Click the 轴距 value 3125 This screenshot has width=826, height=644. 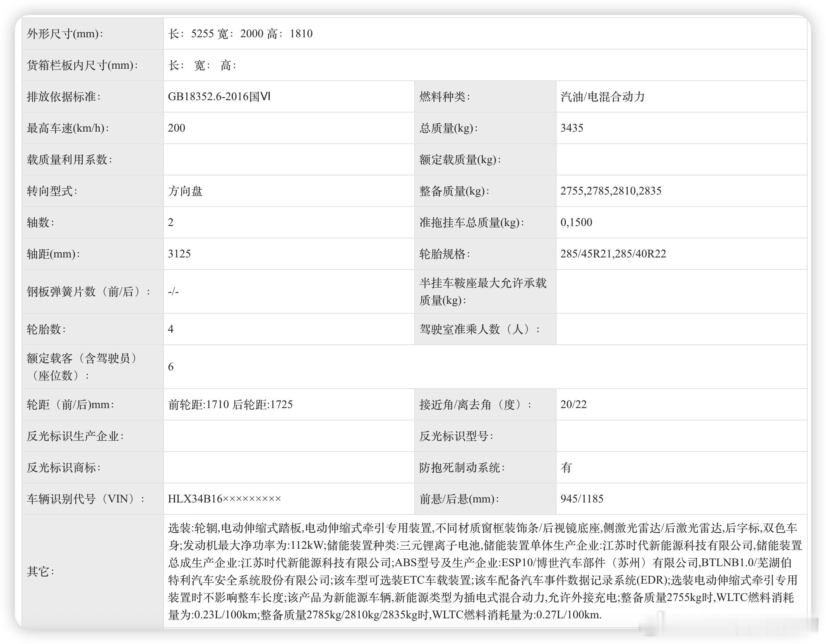point(179,254)
